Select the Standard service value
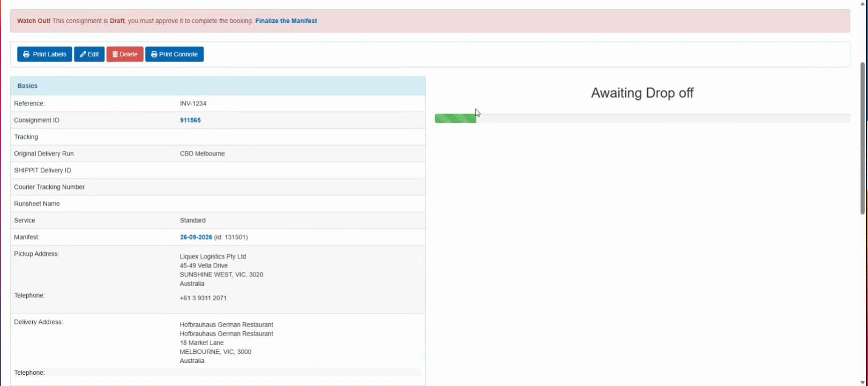 pos(193,220)
